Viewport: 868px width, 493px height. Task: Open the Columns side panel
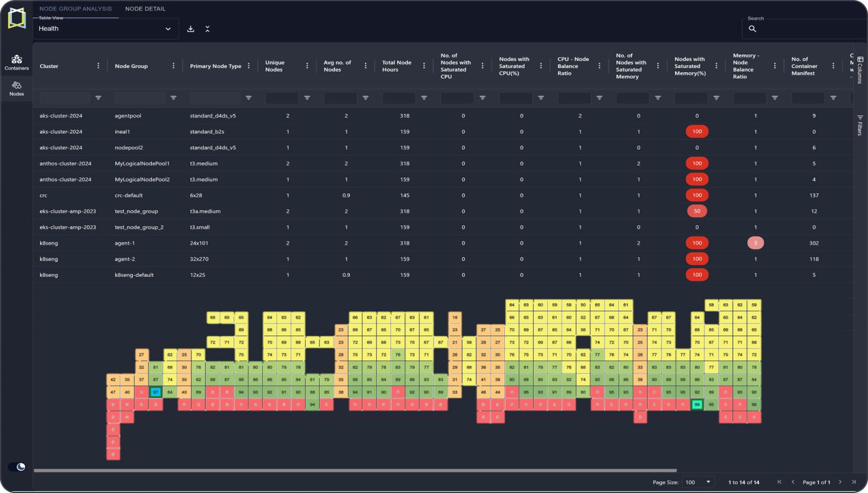point(860,70)
